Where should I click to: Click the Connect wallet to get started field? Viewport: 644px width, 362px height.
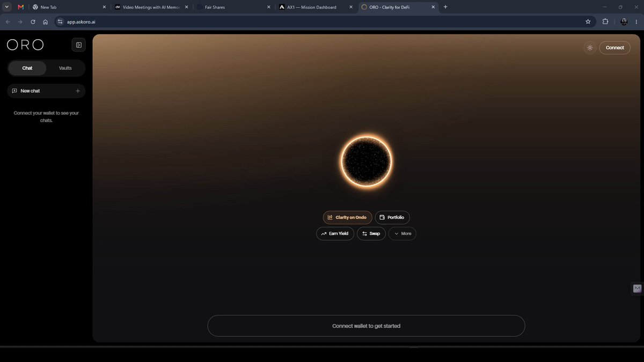366,326
